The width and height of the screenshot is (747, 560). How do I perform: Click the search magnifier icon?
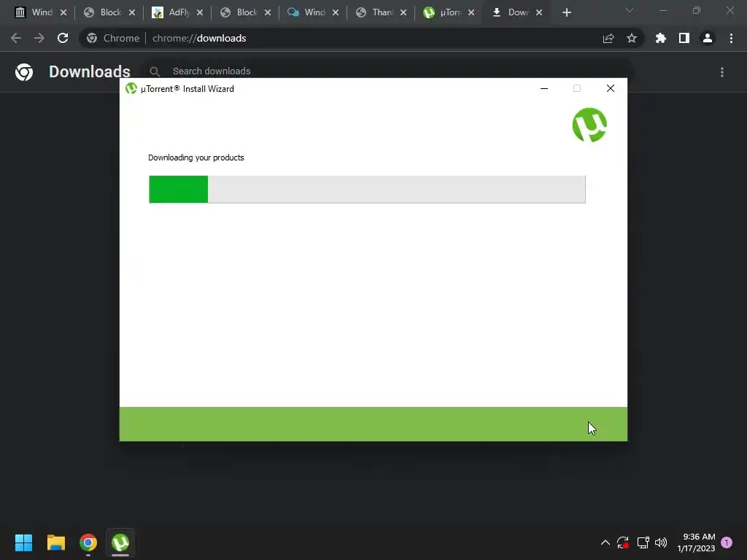(155, 71)
